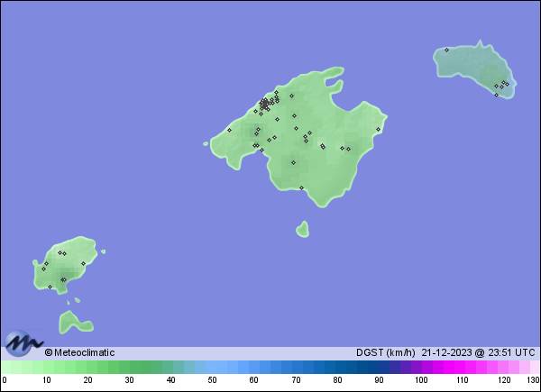Click the 21-12-2023 date text
541x392 pixels.
[446, 352]
